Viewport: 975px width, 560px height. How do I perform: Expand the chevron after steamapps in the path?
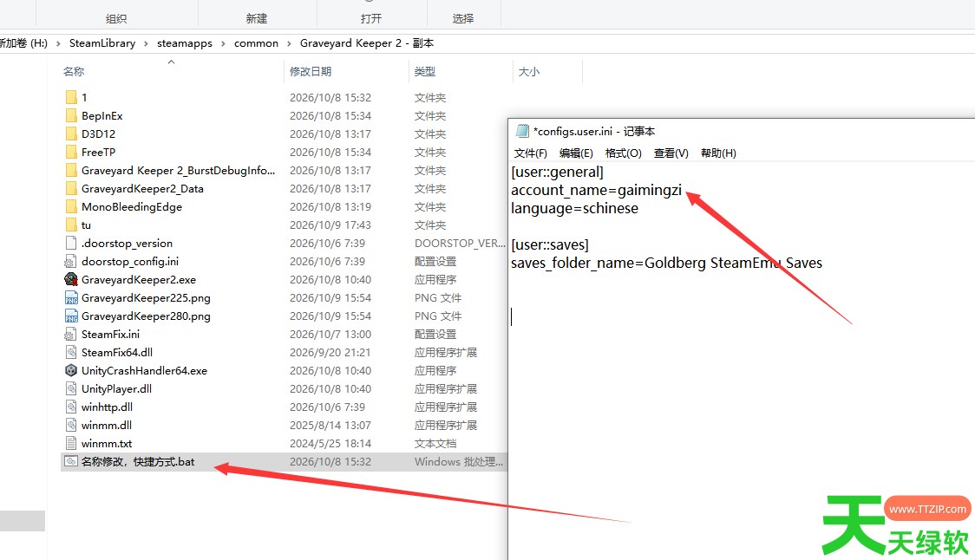pos(223,43)
